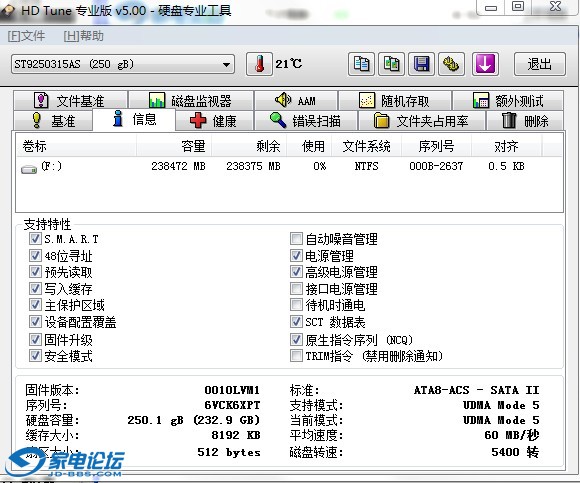
Task: Switch to the 文件夹占用率 tab
Action: (x=422, y=121)
